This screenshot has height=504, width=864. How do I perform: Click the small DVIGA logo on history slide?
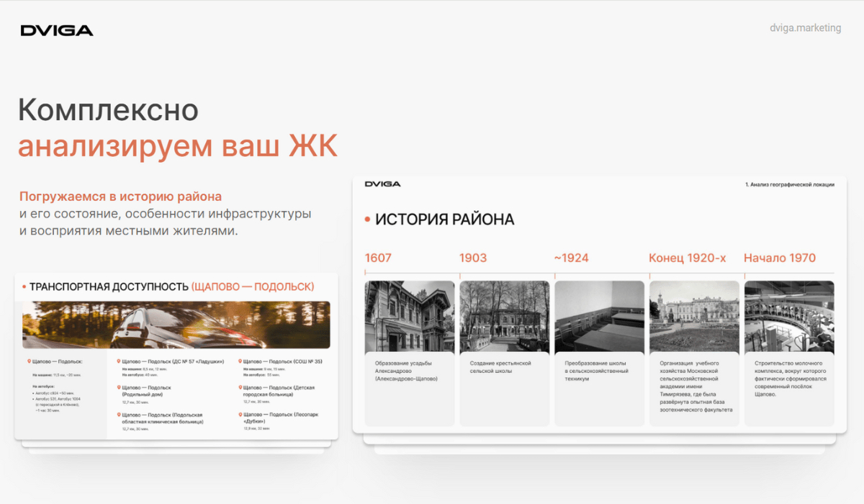tap(382, 184)
